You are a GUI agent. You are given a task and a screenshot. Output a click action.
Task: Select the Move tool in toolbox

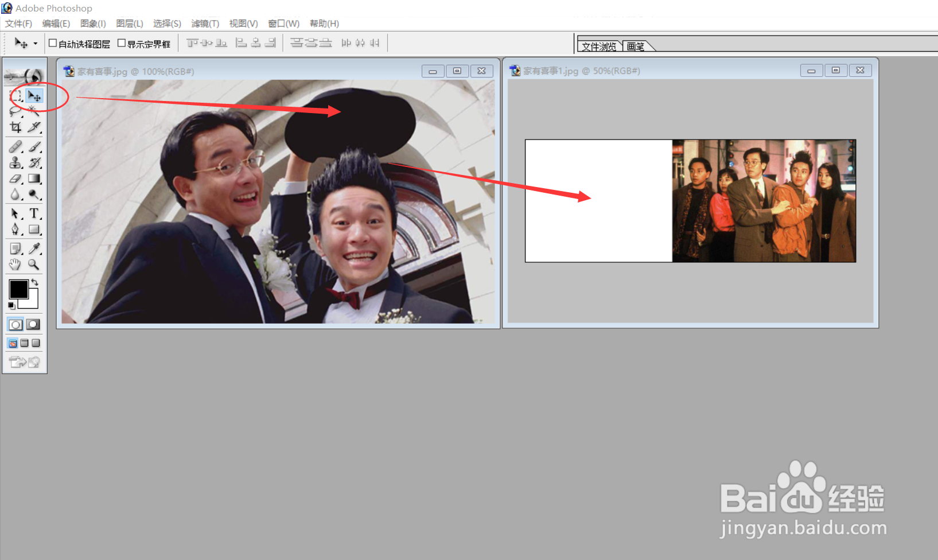point(34,96)
